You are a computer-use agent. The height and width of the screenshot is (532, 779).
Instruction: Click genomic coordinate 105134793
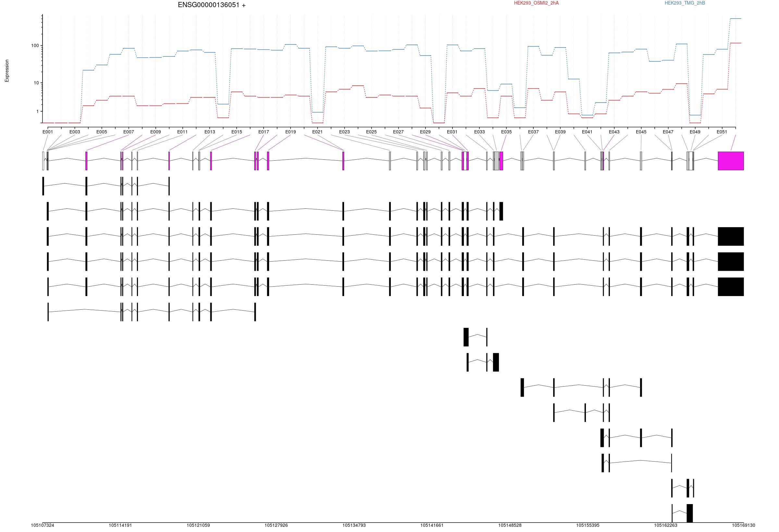pyautogui.click(x=354, y=525)
